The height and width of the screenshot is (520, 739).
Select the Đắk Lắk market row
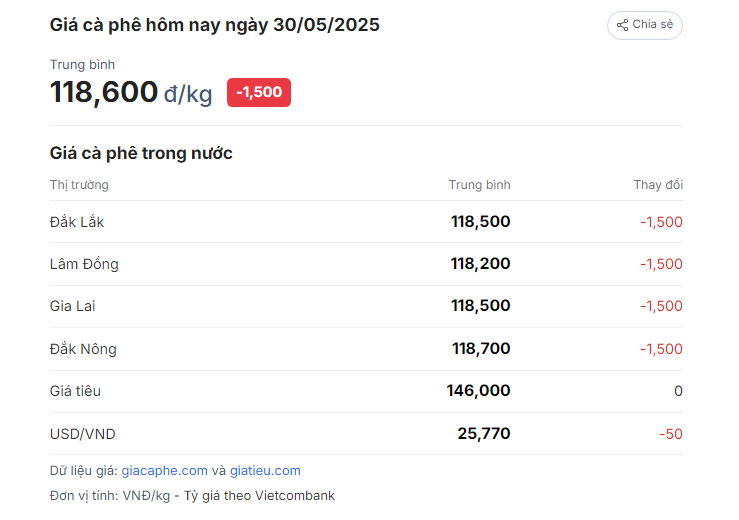(x=366, y=222)
